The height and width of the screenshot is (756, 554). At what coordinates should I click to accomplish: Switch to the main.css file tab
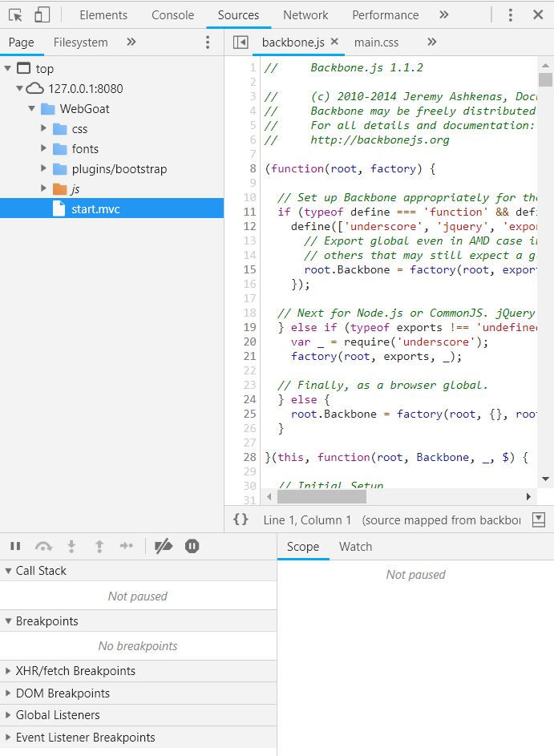tap(376, 42)
